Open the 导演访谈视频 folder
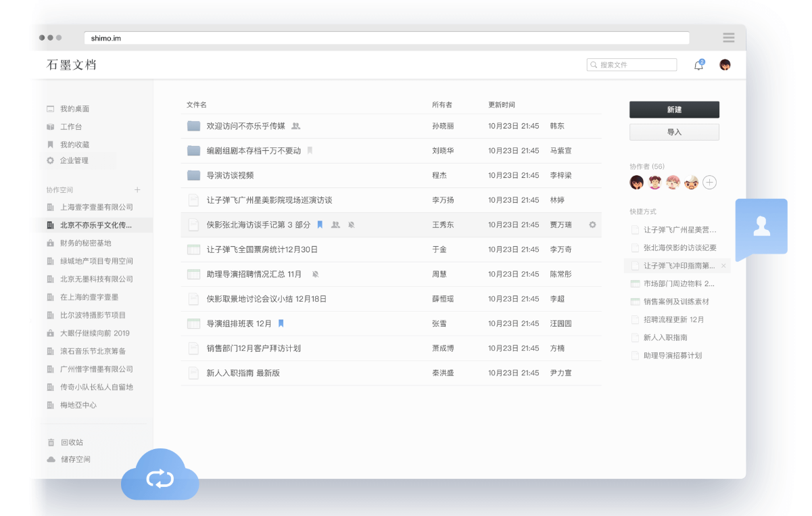This screenshot has width=812, height=516. [x=230, y=175]
